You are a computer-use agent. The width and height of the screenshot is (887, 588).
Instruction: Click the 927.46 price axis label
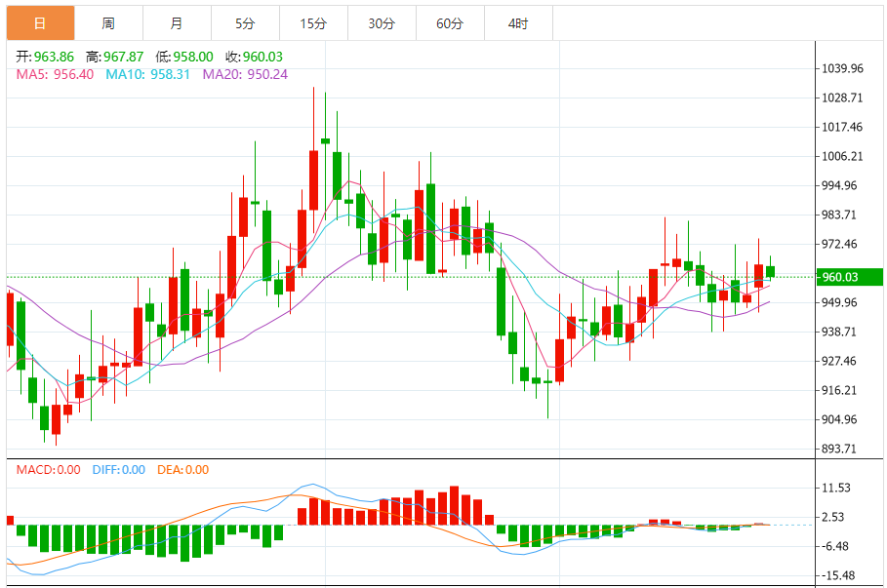click(x=839, y=361)
